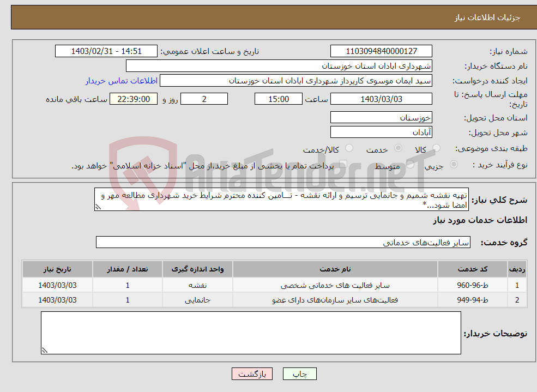Screen dimensions: 537x392
Task: Click the unit cell جانمایی
Action: coord(197,300)
